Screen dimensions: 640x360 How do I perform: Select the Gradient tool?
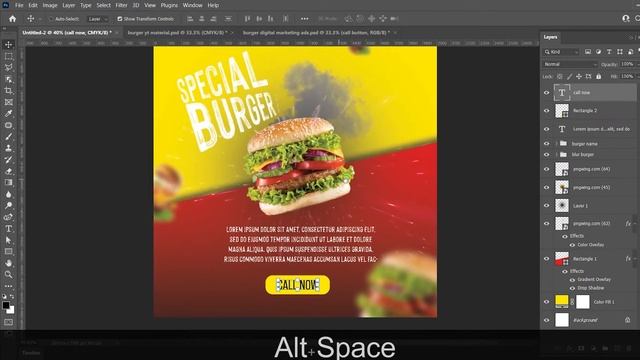click(x=9, y=182)
